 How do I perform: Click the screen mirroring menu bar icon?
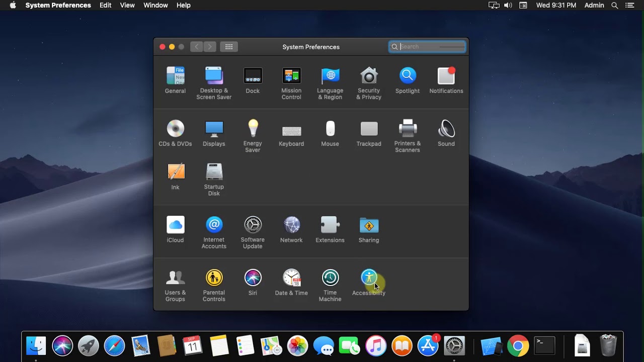[494, 5]
